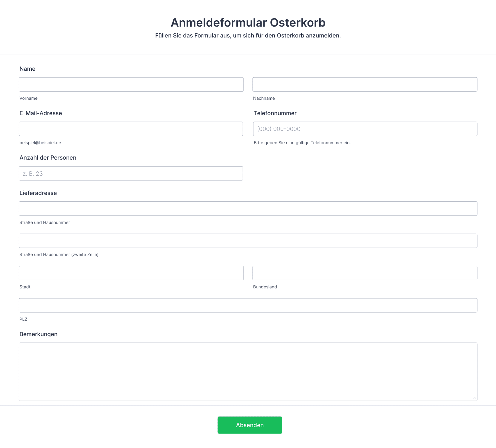Click the Stadt input field
The height and width of the screenshot is (448, 496).
(131, 273)
